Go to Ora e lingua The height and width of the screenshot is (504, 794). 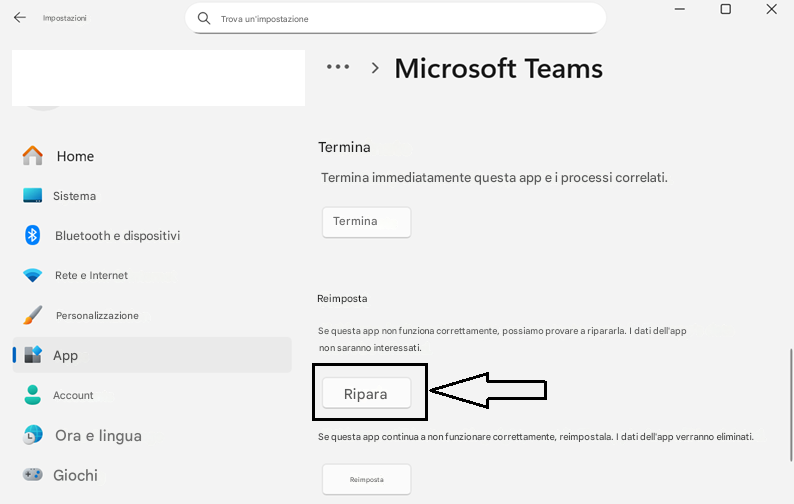152,436
